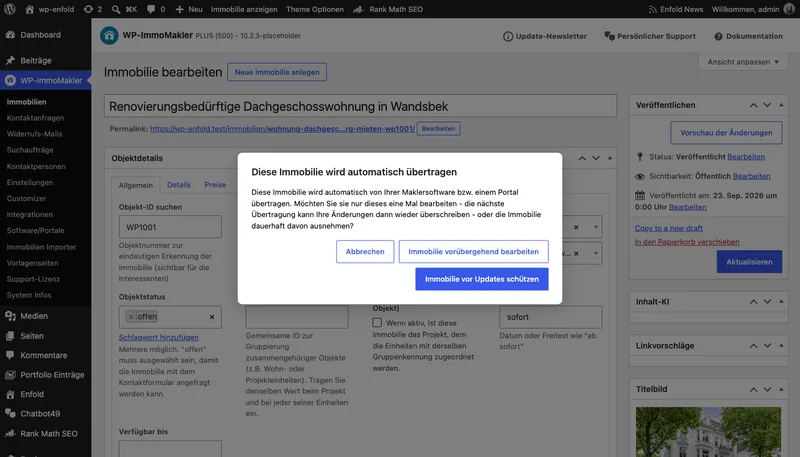
Task: Toggle the project checkbox 'Wenn aktiv, ist diese'
Action: coord(377,322)
